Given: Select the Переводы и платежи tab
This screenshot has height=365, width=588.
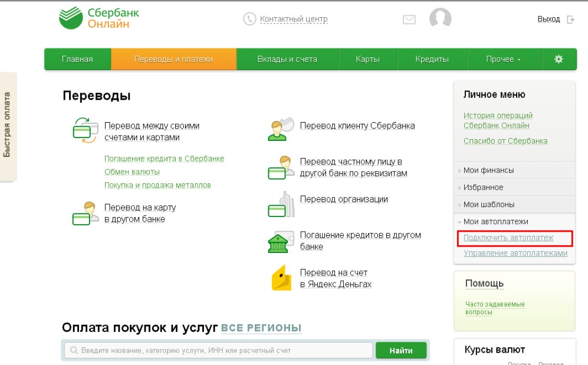Looking at the screenshot, I should coord(173,59).
